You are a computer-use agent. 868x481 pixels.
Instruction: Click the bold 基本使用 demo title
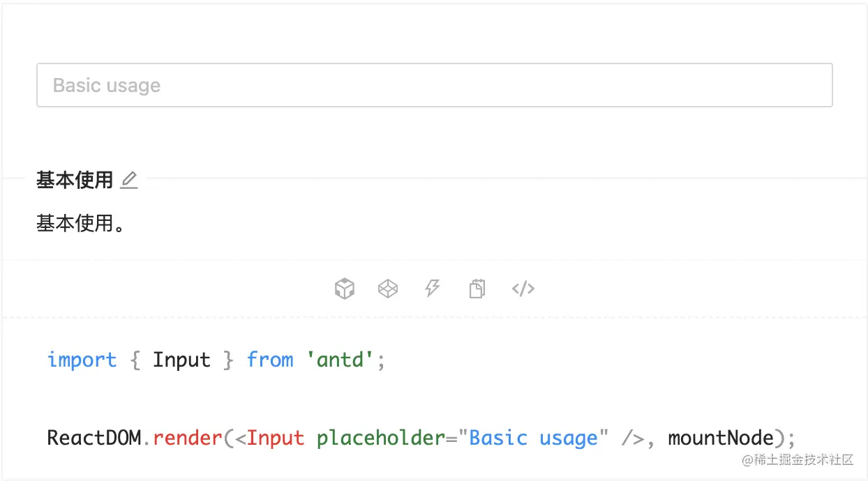tap(75, 181)
